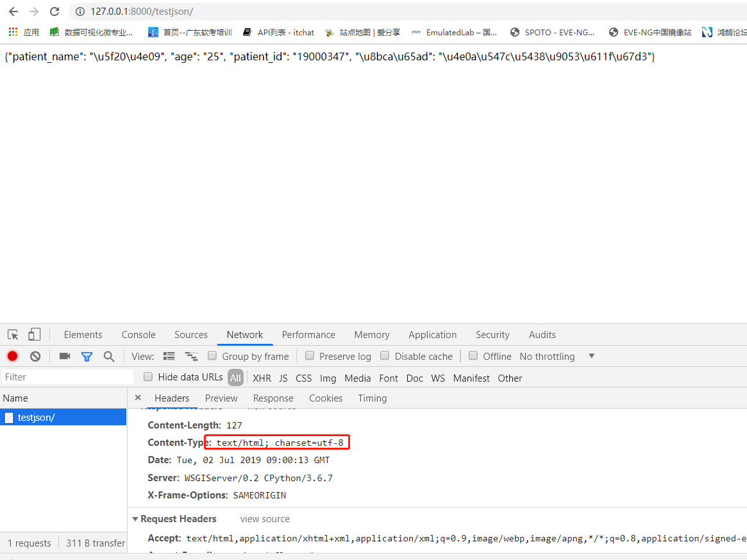
Task: Check Disable cache
Action: click(x=385, y=355)
